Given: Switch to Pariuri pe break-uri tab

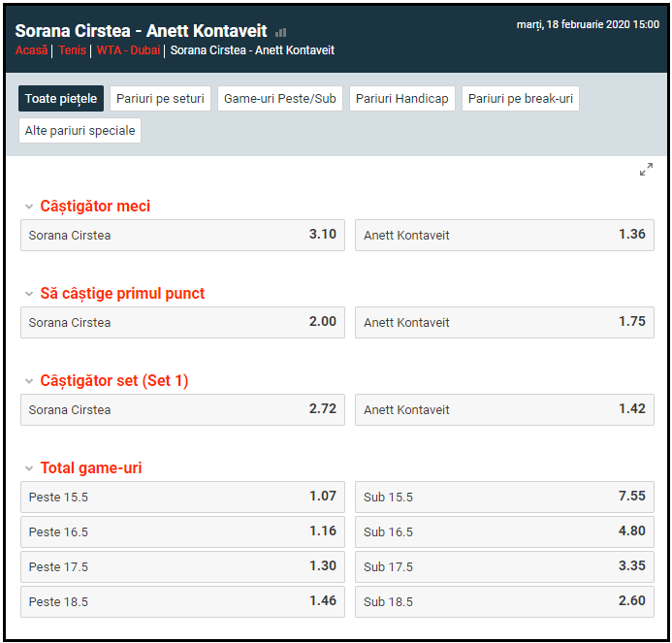Looking at the screenshot, I should click(x=521, y=98).
